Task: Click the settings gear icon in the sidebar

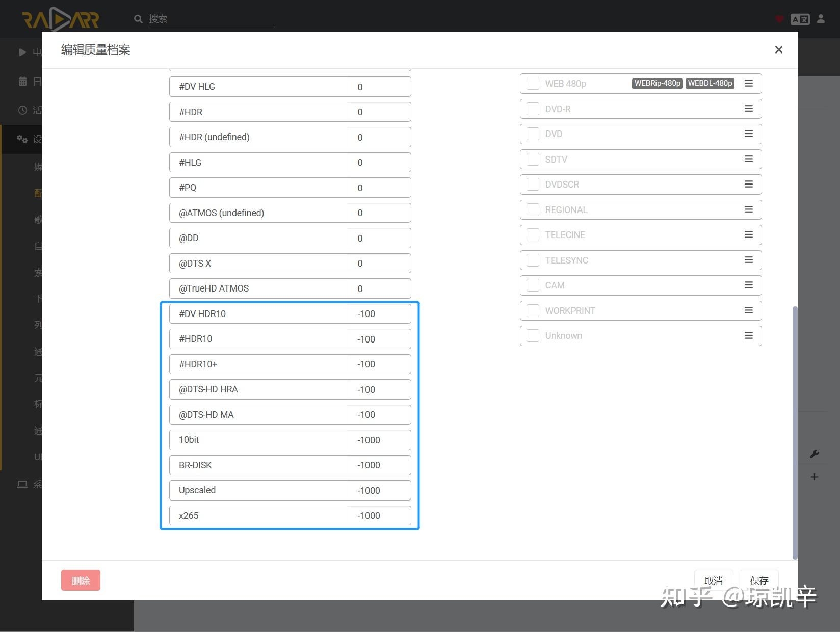Action: pos(22,139)
